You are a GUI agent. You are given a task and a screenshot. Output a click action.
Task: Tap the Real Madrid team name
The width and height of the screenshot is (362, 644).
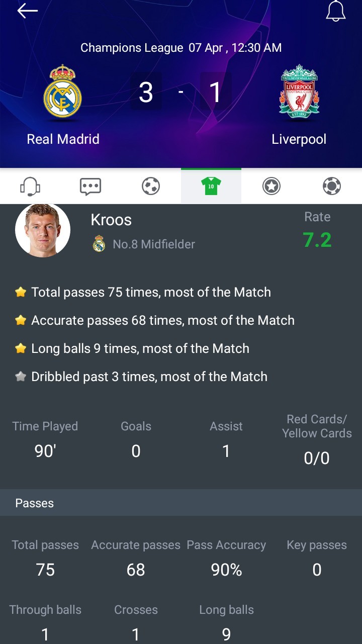click(x=63, y=139)
